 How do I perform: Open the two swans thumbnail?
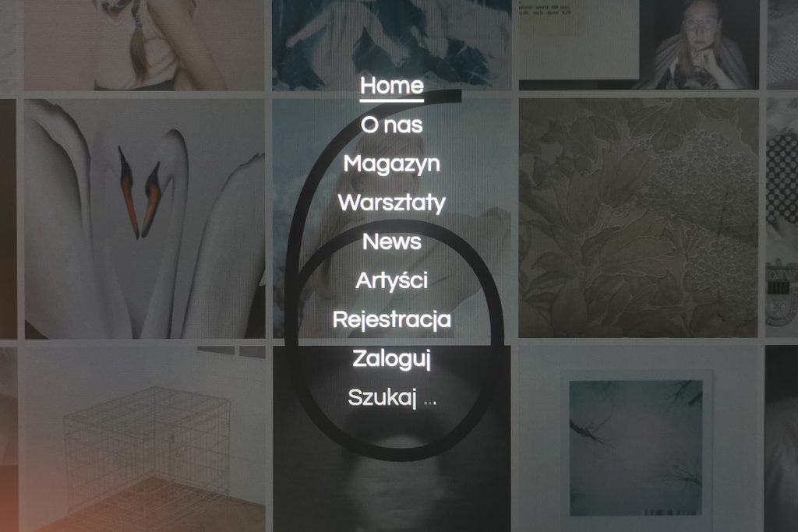(144, 219)
